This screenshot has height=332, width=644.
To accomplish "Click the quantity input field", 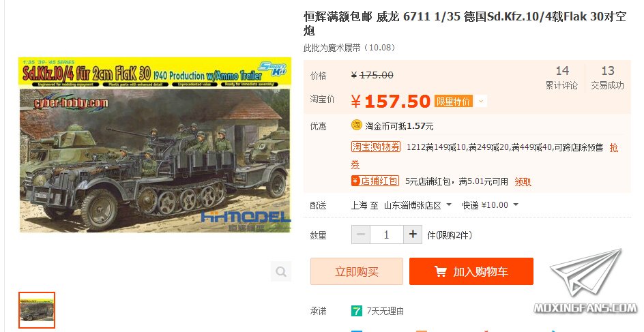I will (x=387, y=235).
